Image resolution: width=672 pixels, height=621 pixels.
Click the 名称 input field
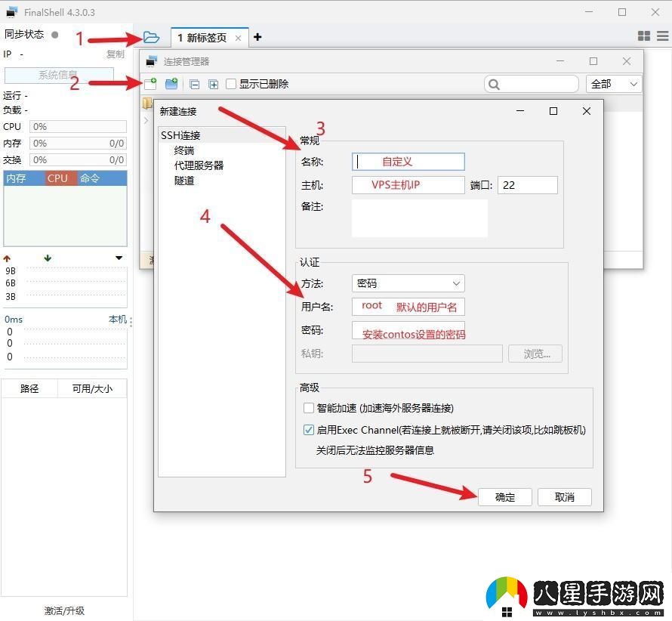coord(408,162)
